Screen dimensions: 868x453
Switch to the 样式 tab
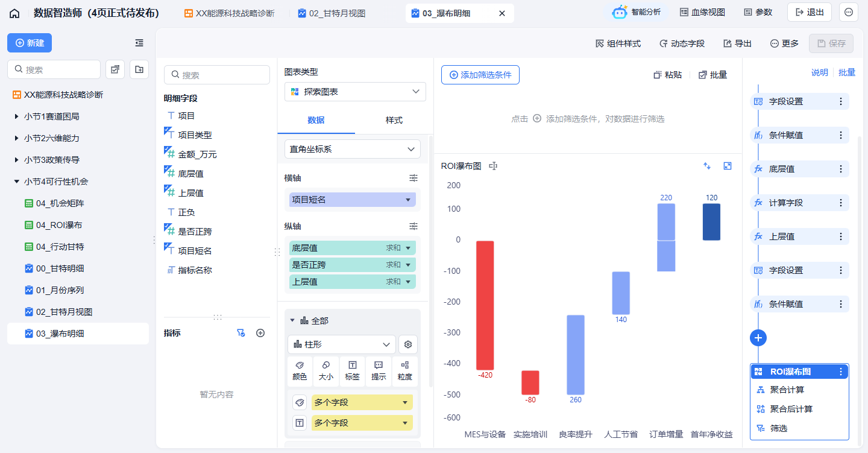tap(394, 120)
